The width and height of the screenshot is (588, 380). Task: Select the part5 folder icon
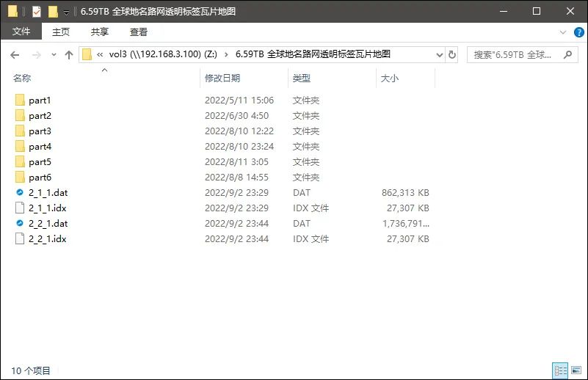21,161
